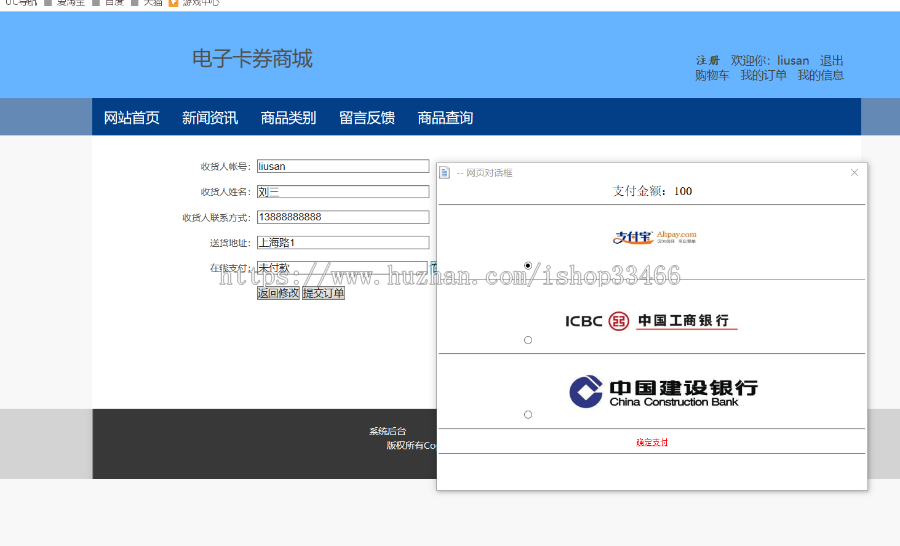The width and height of the screenshot is (900, 546).
Task: Select the China Construction Bank radio button
Action: (x=528, y=415)
